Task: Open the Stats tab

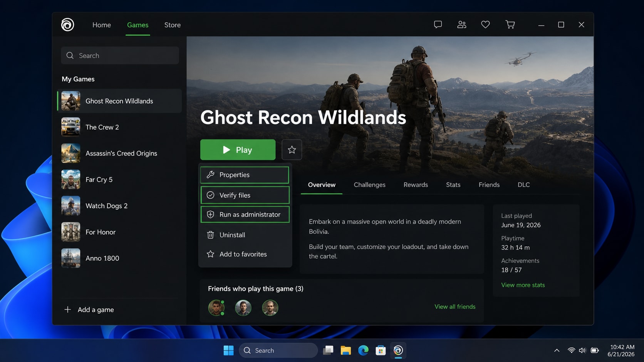Action: click(x=453, y=185)
